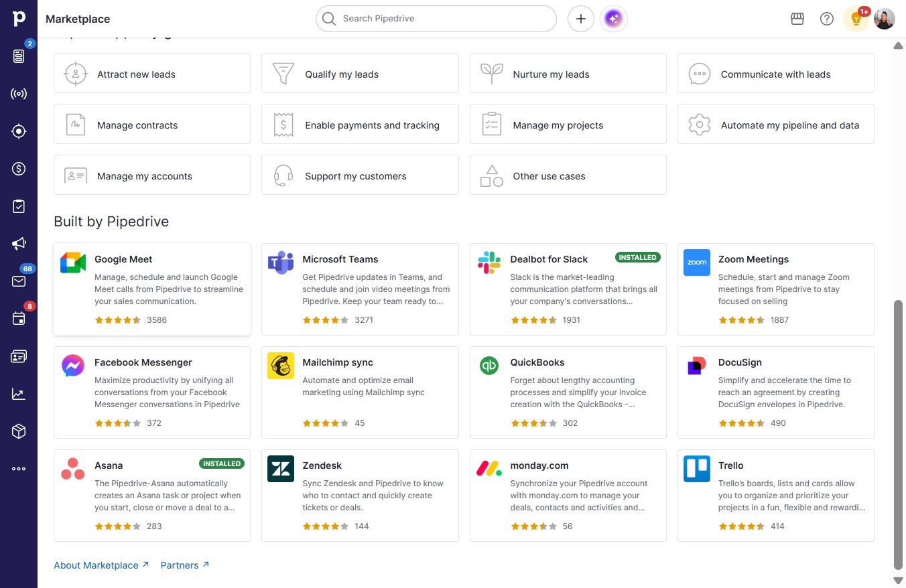Open the Leads inbox sidebar icon

coord(19,56)
